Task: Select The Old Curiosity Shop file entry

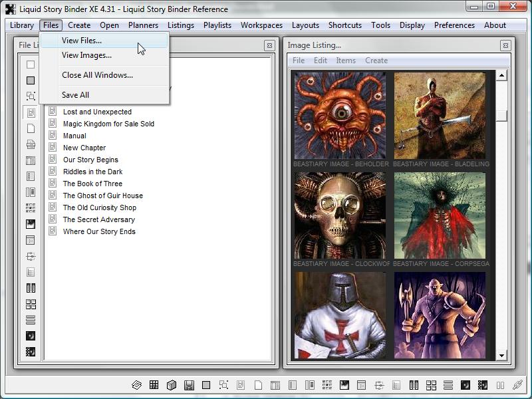Action: point(99,207)
